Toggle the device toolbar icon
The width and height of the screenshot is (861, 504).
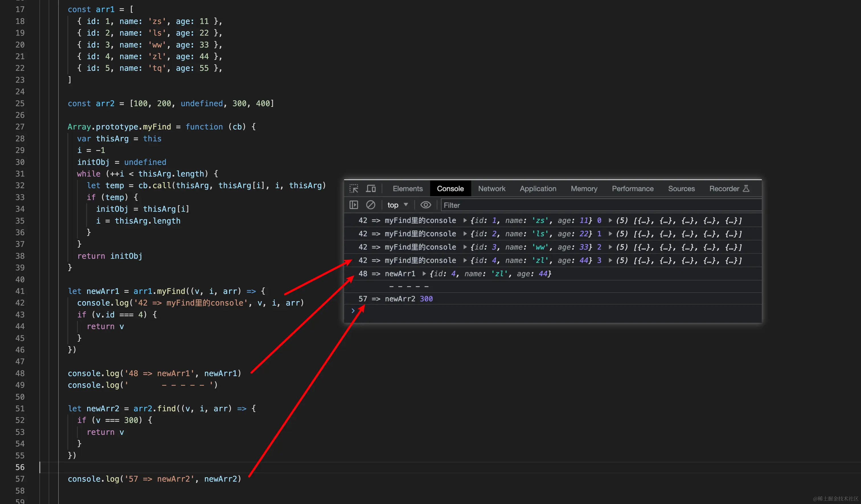(371, 189)
